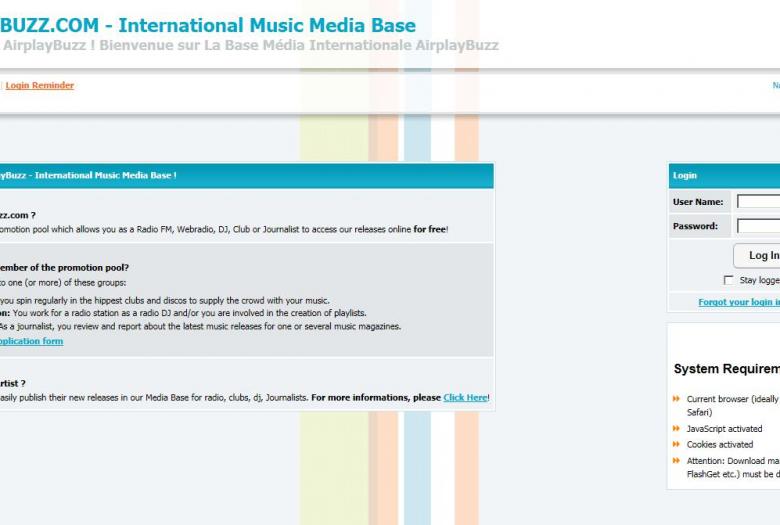Image resolution: width=780 pixels, height=525 pixels.
Task: Click the bold 'for free' text
Action: click(x=430, y=229)
